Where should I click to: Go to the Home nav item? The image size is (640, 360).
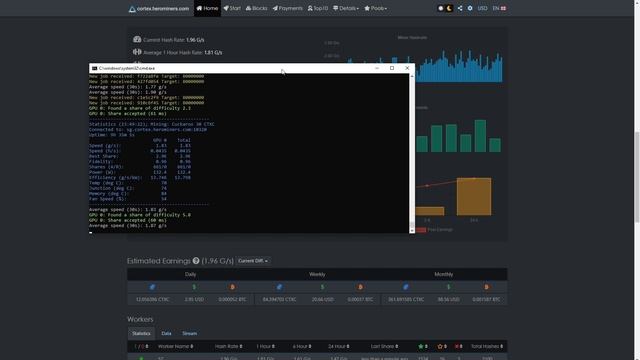[x=207, y=8]
